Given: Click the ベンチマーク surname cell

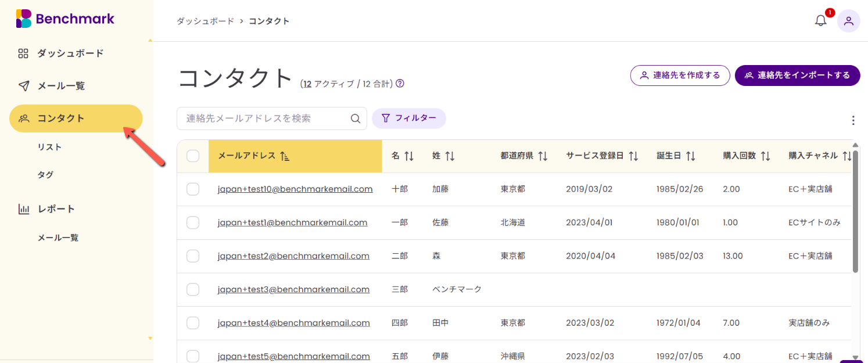Looking at the screenshot, I should coord(457,289).
